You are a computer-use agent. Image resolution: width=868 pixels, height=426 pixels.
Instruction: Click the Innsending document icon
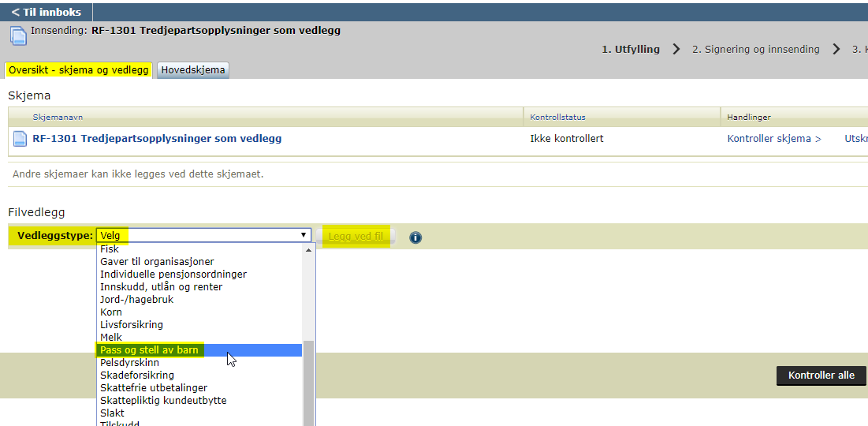[18, 36]
